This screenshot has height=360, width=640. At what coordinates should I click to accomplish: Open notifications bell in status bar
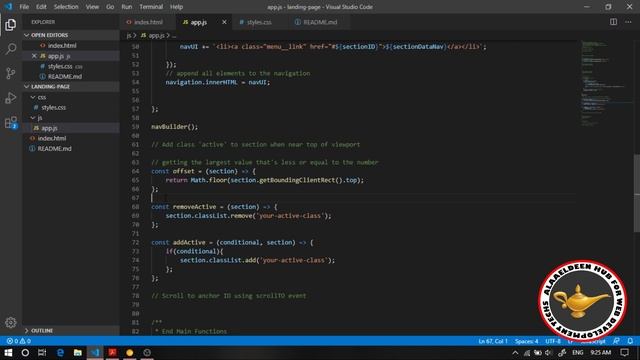630,341
